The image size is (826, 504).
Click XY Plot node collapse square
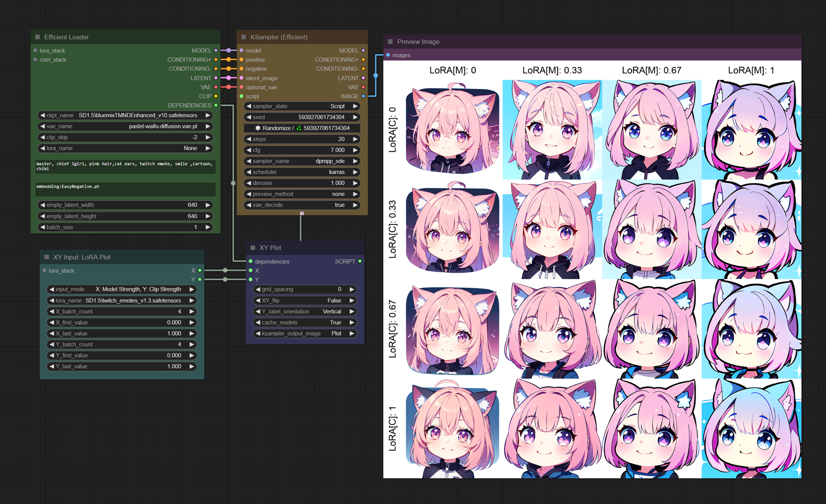[x=253, y=248]
